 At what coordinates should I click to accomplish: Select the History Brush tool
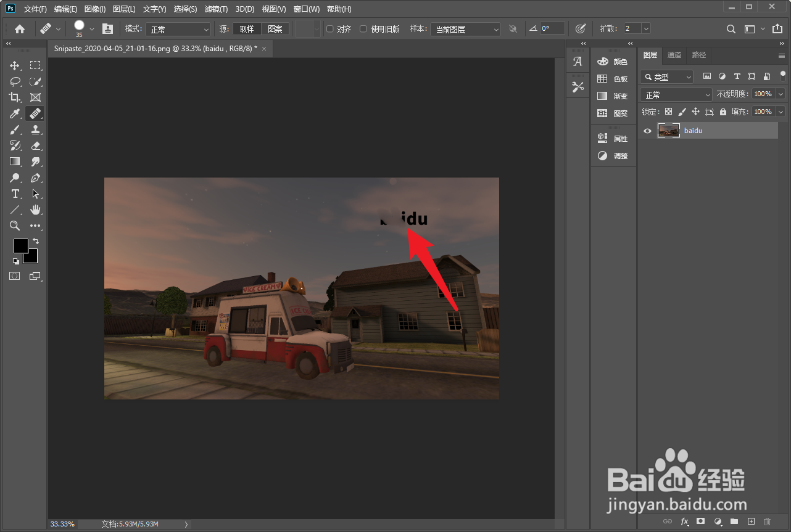15,145
